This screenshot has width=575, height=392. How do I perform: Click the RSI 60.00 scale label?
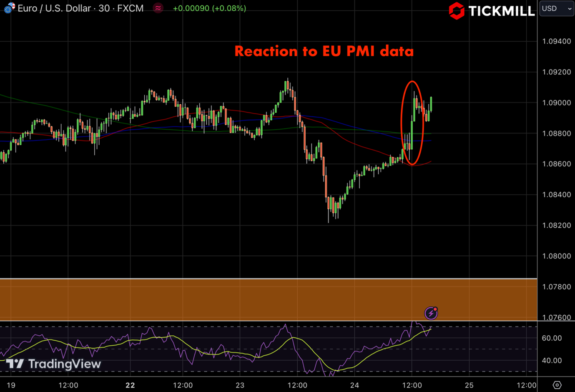pyautogui.click(x=552, y=338)
